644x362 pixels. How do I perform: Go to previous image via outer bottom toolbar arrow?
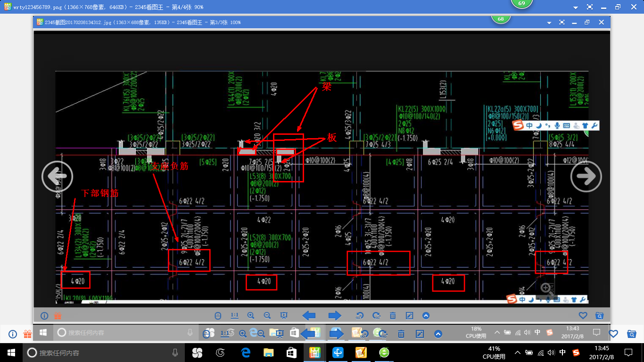pos(308,334)
